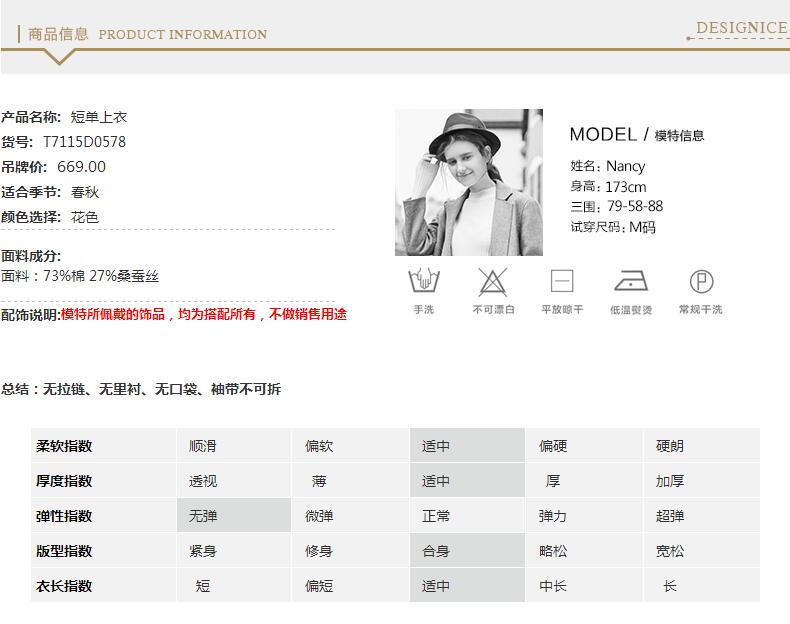
Task: Select highlighted 适中 in softness row
Action: 466,446
